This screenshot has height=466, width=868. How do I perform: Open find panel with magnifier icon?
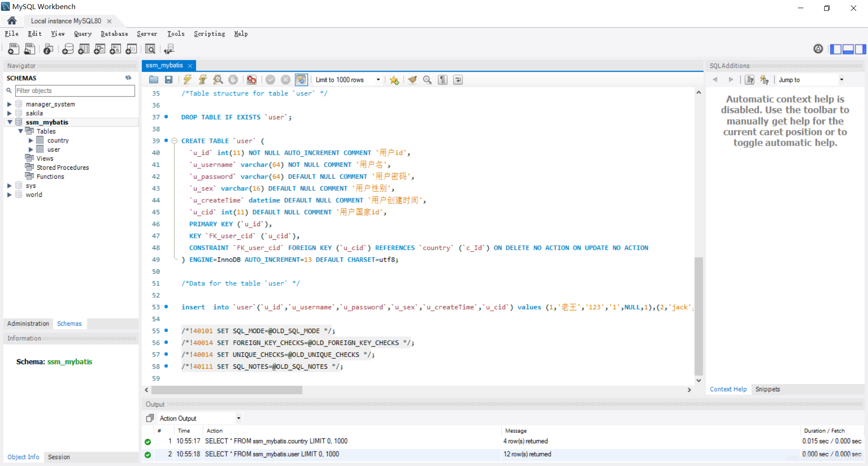pos(427,80)
